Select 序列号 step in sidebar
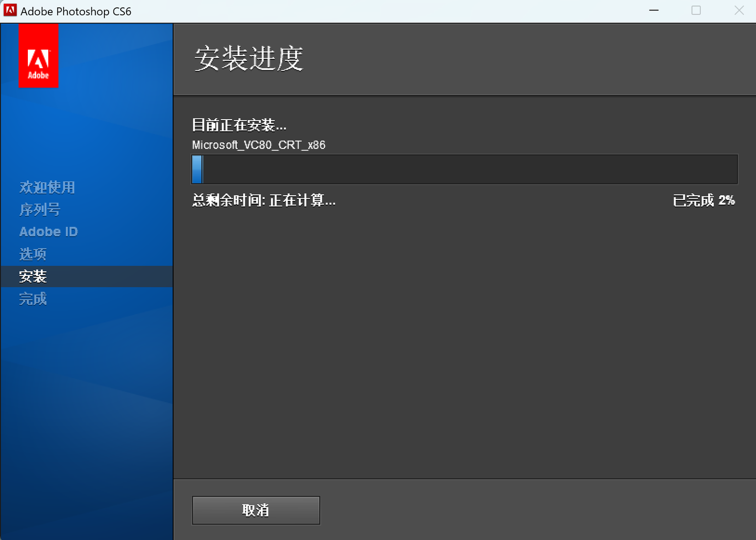The width and height of the screenshot is (756, 540). pyautogui.click(x=40, y=209)
